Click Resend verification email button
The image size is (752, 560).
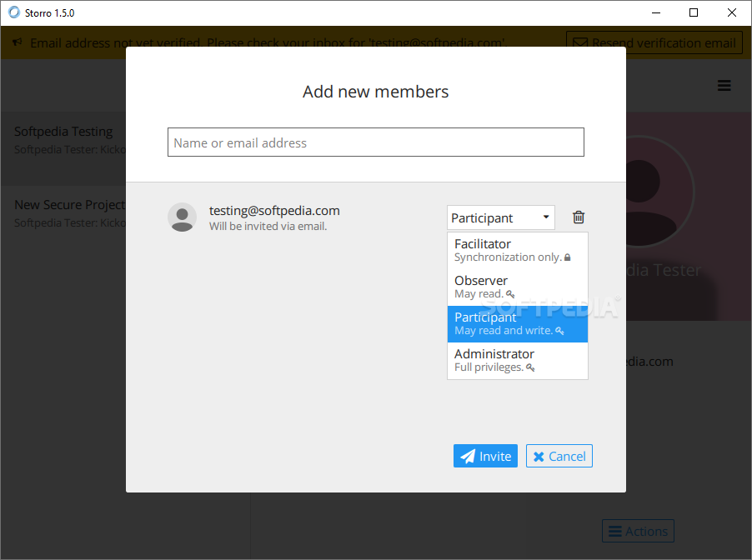coord(654,42)
